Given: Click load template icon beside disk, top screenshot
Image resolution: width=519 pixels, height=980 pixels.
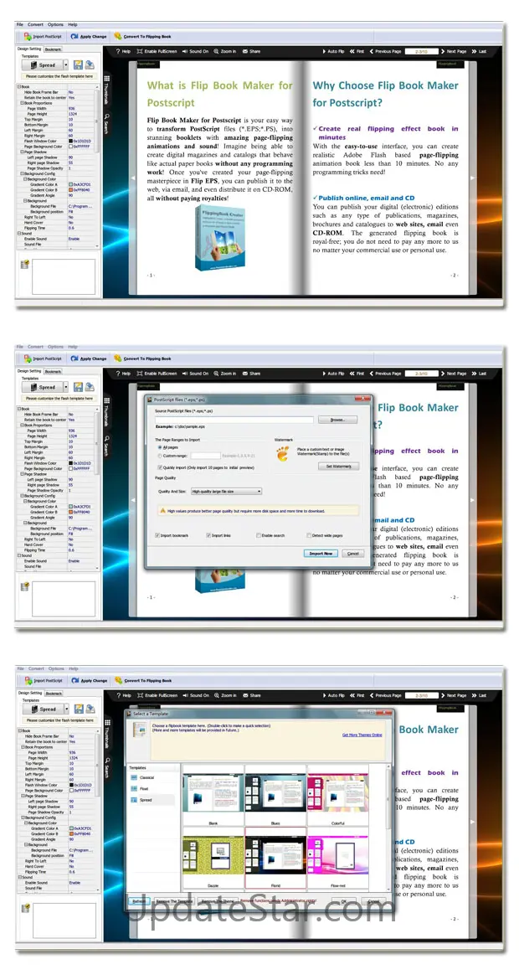Looking at the screenshot, I should tap(90, 65).
